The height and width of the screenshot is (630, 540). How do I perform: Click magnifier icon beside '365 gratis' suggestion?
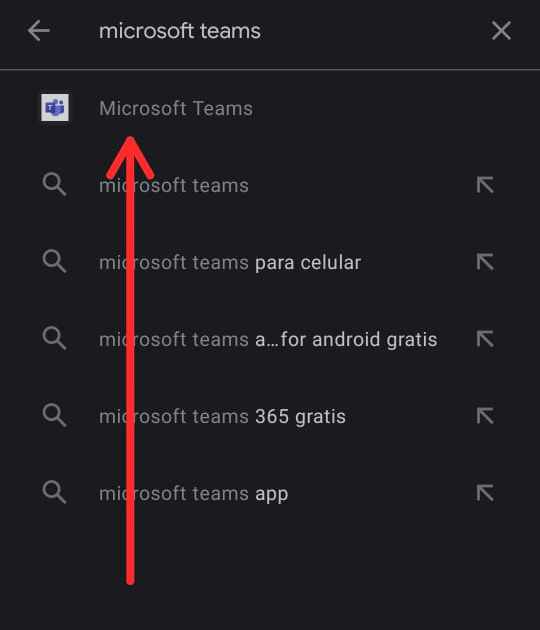tap(54, 415)
